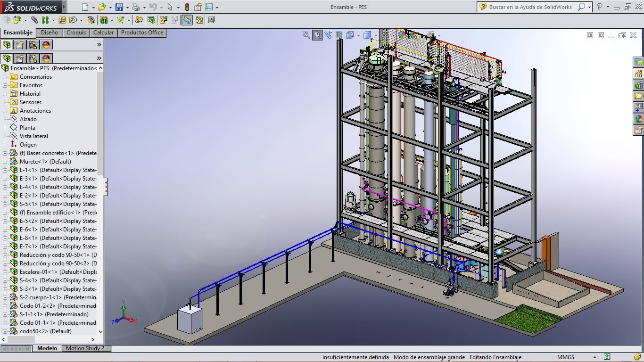Click the New document icon
This screenshot has width=644, height=362.
click(85, 7)
